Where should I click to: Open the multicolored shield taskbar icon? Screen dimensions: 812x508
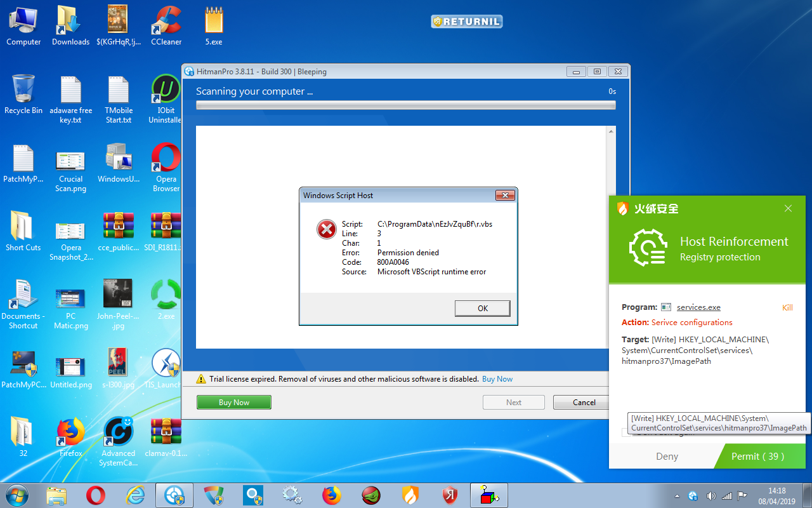click(214, 495)
